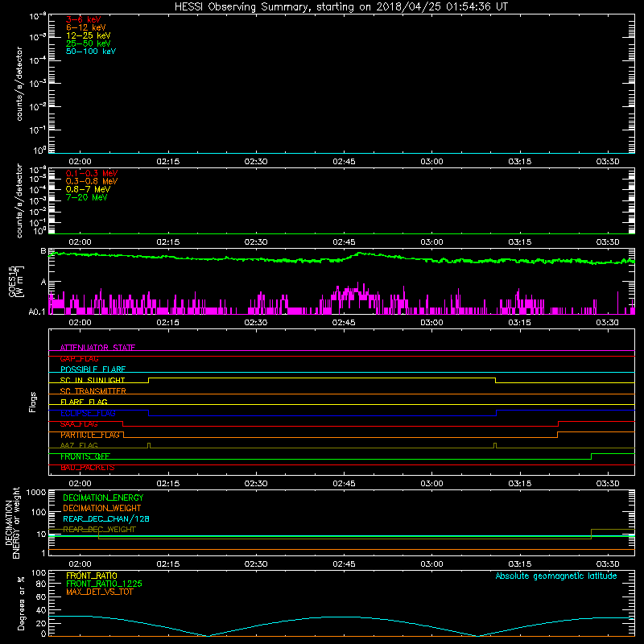Image resolution: width=644 pixels, height=644 pixels.
Task: Click the yellow FRONT_RATIO legend label
Action: [x=92, y=576]
